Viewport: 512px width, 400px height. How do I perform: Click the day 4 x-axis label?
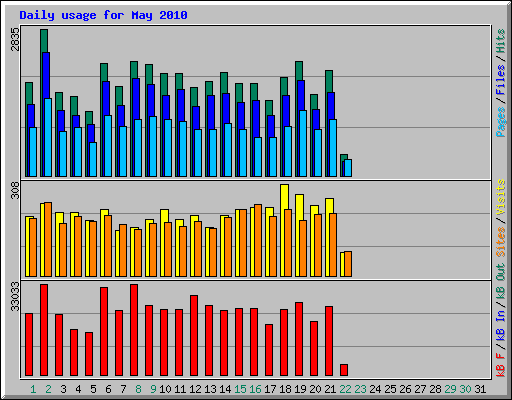click(78, 389)
